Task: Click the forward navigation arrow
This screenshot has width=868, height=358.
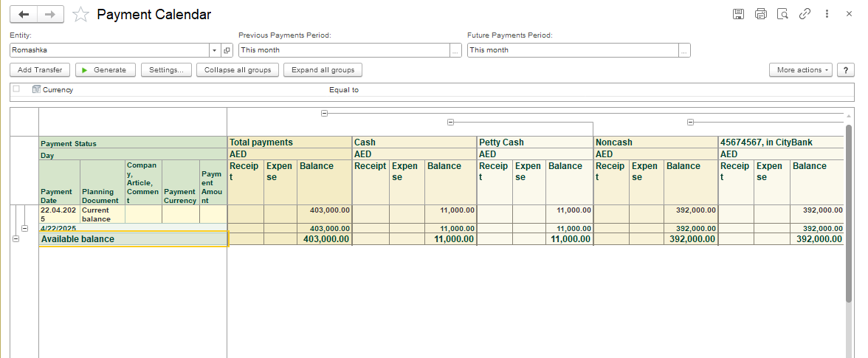Action: point(50,14)
